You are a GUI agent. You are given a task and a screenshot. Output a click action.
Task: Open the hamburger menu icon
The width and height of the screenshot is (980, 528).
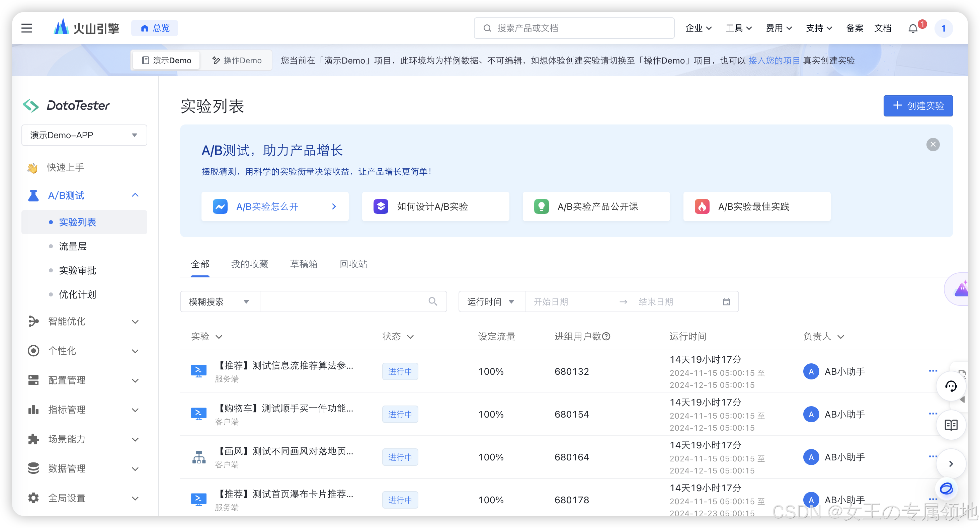(x=27, y=28)
